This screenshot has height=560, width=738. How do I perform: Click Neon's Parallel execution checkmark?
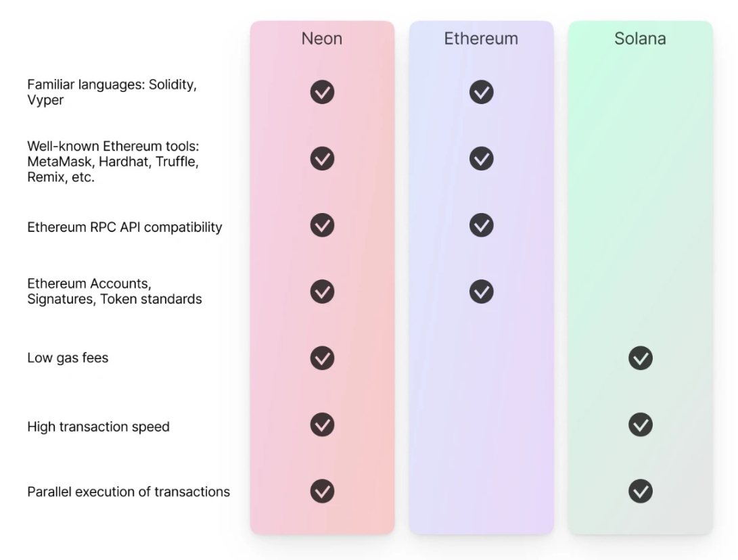pyautogui.click(x=322, y=491)
